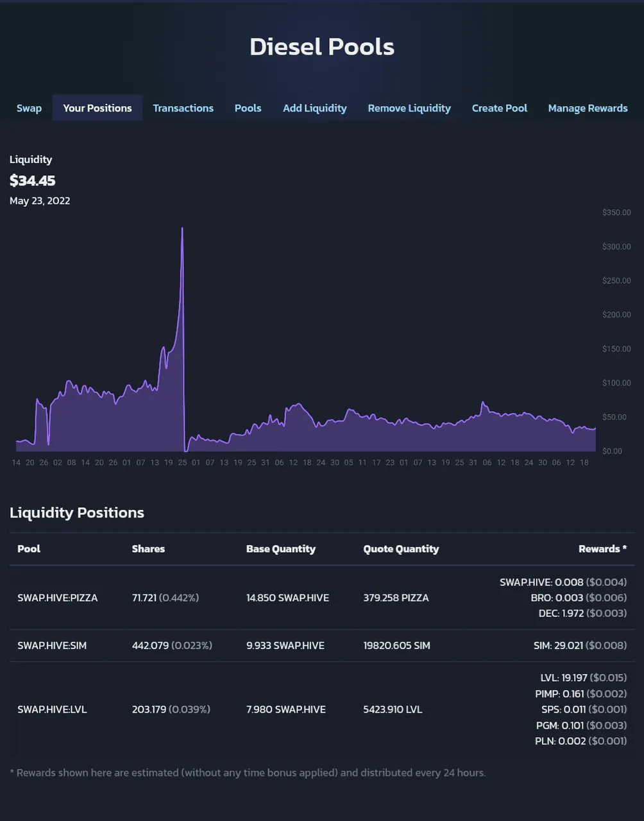Click the Quote Quantity column header

point(401,549)
